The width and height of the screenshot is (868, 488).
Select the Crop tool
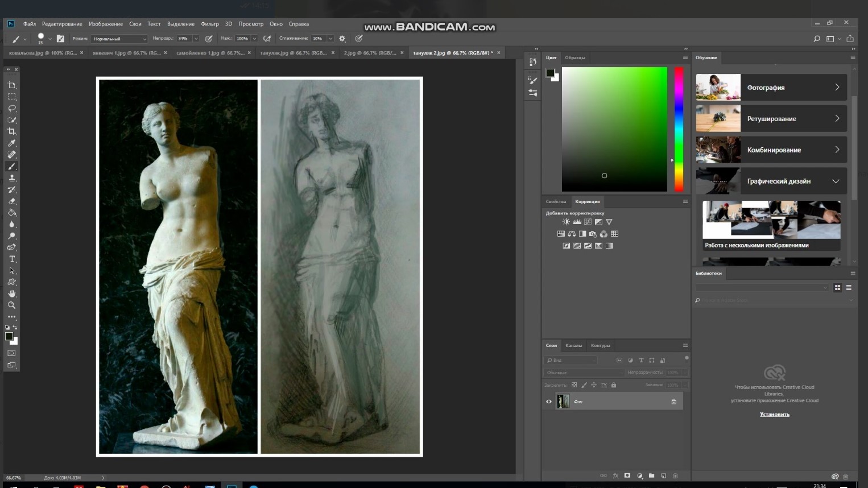pos(11,131)
